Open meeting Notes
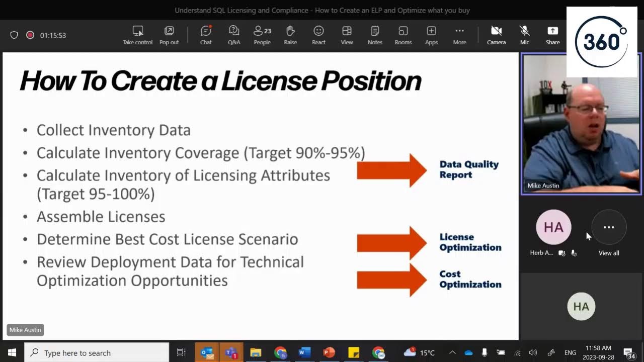 point(375,35)
